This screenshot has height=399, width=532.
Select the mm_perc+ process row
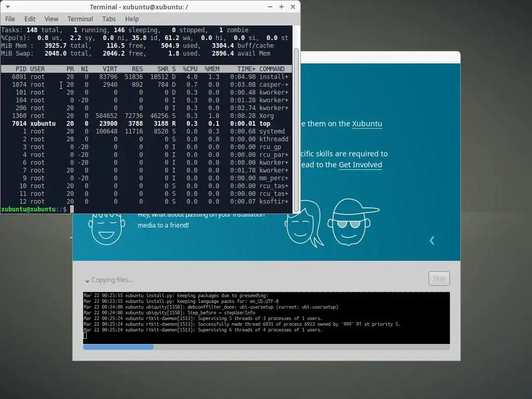[146, 178]
